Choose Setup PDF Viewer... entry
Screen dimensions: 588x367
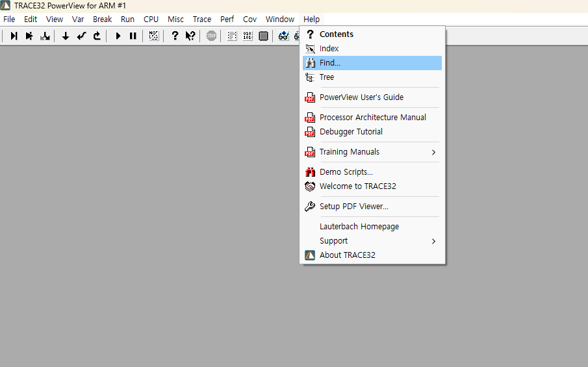point(353,207)
